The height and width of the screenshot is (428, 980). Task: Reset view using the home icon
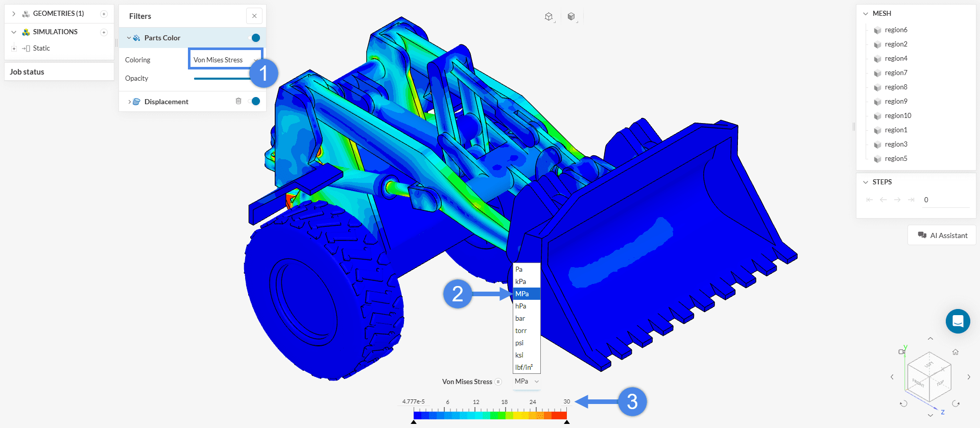[x=955, y=352]
